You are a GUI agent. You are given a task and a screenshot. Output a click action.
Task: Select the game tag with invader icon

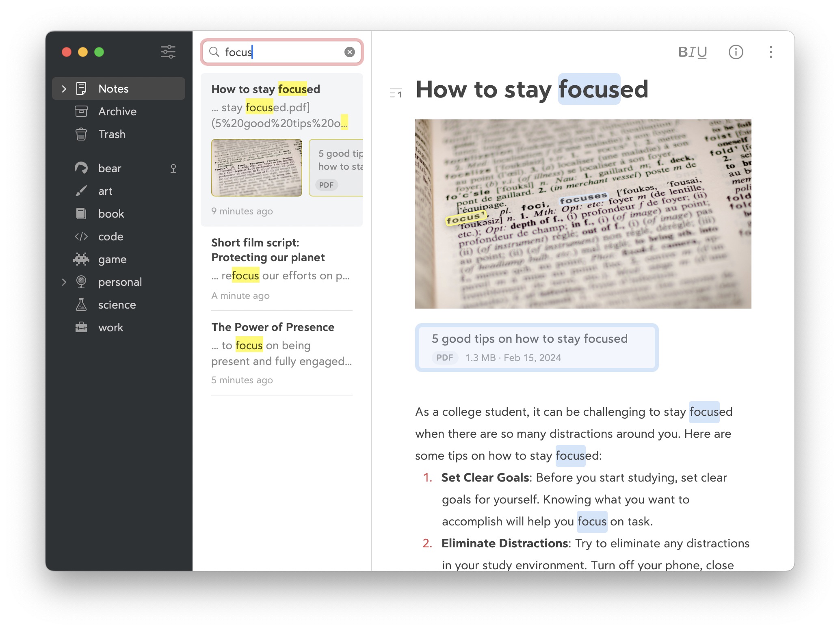[x=112, y=259]
